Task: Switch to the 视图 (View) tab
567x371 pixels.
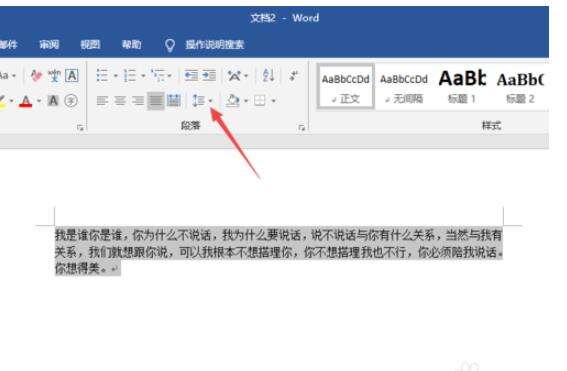Action: tap(90, 45)
